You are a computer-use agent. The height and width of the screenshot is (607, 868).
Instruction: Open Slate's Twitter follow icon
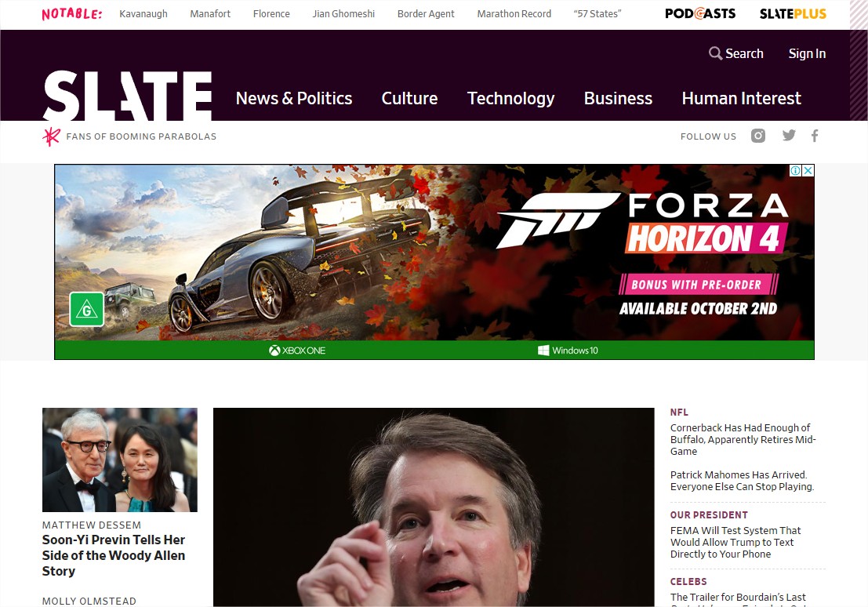789,135
